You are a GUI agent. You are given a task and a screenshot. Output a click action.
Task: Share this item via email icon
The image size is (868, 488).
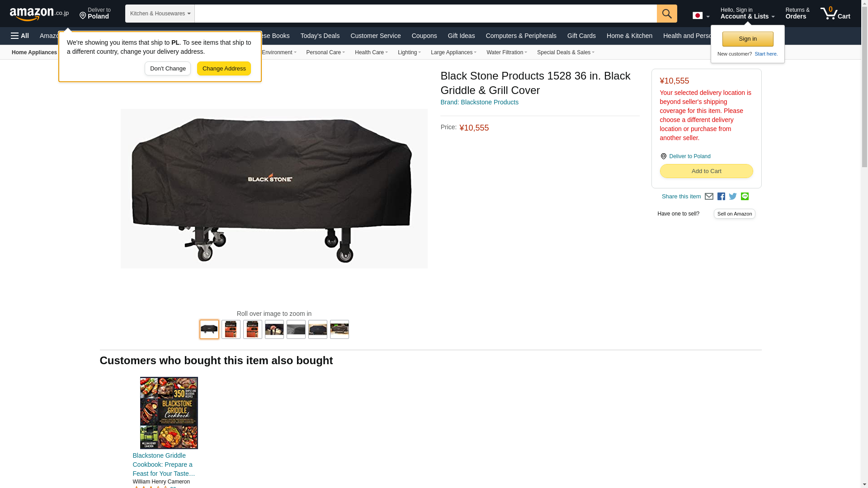pyautogui.click(x=709, y=197)
